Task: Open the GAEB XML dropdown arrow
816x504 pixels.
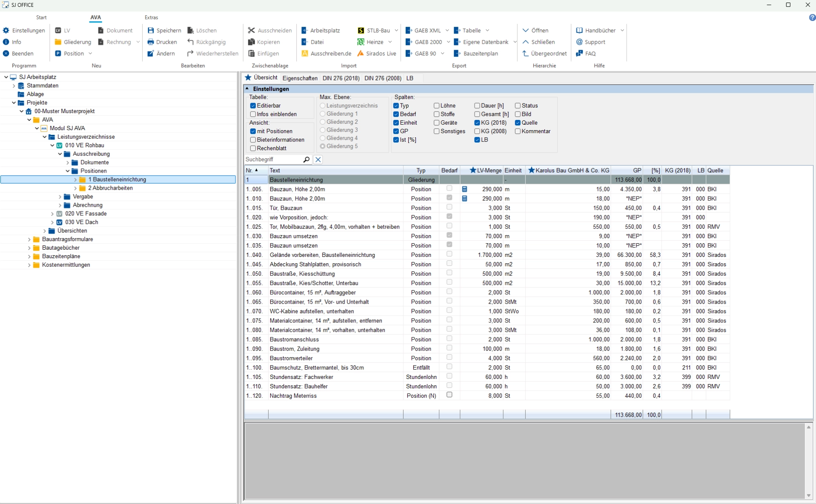Action: pos(447,30)
